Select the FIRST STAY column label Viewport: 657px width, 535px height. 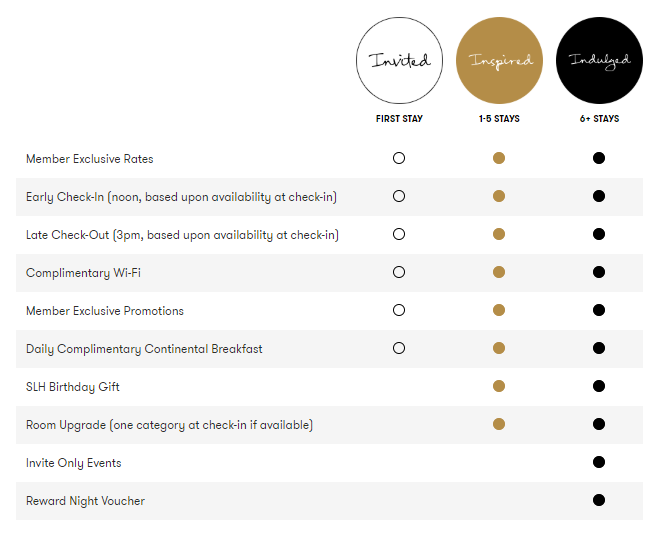pyautogui.click(x=399, y=119)
